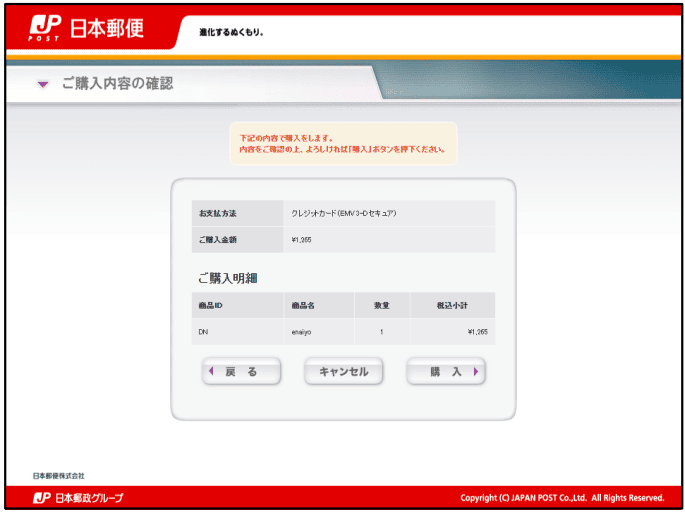
Task: Select the purchase amount ¥1,265 under ご購入金額
Action: (301, 240)
